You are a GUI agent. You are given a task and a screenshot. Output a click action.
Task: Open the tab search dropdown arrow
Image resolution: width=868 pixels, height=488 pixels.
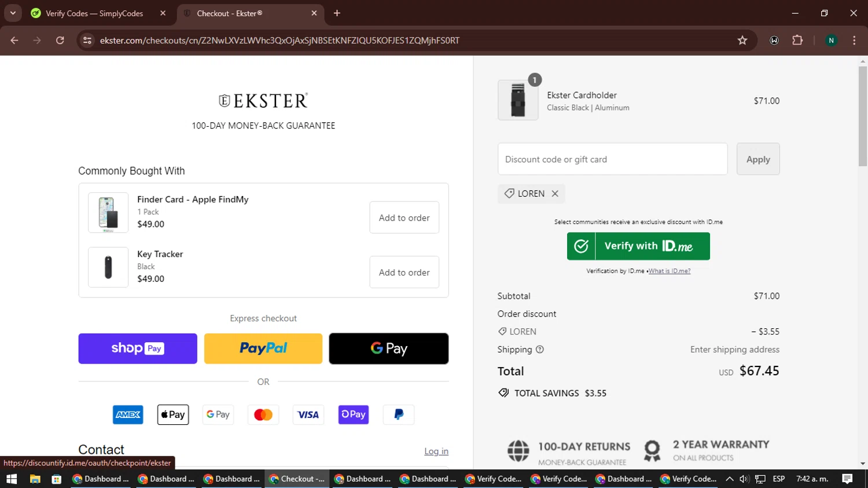[13, 13]
